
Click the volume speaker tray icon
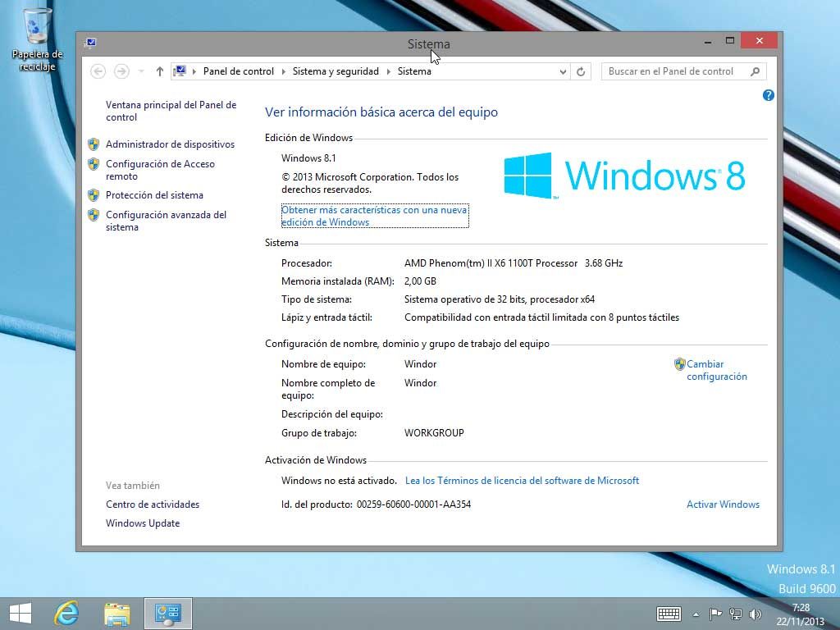click(x=755, y=614)
